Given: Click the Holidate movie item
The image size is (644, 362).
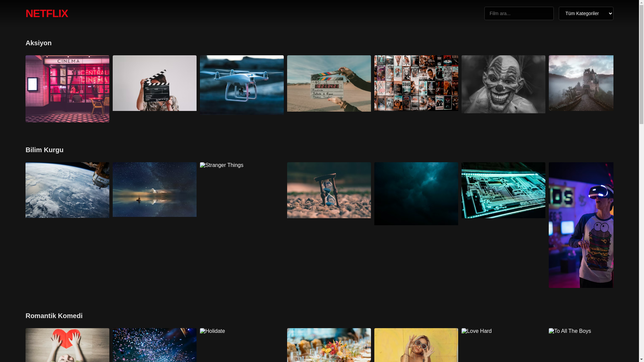Looking at the screenshot, I should pyautogui.click(x=213, y=331).
